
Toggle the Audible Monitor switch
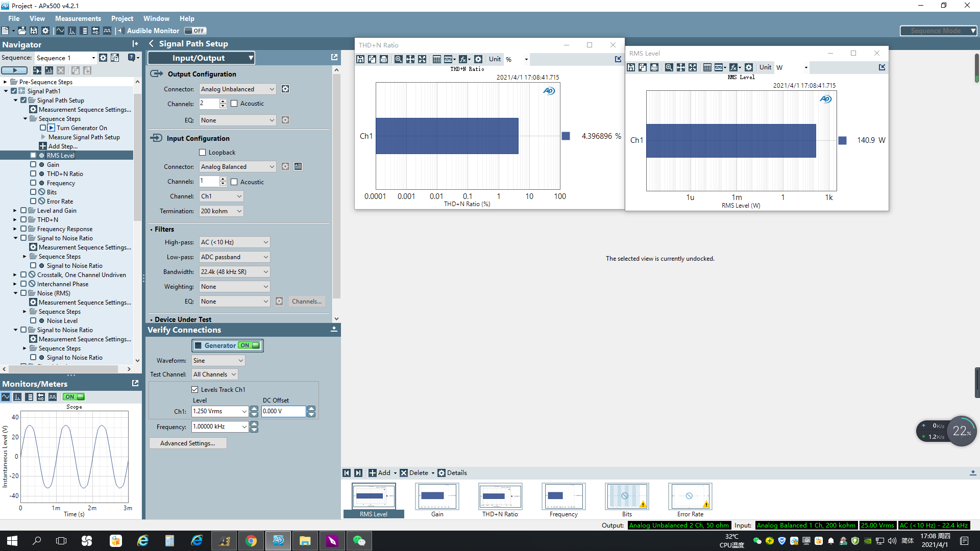pos(195,31)
